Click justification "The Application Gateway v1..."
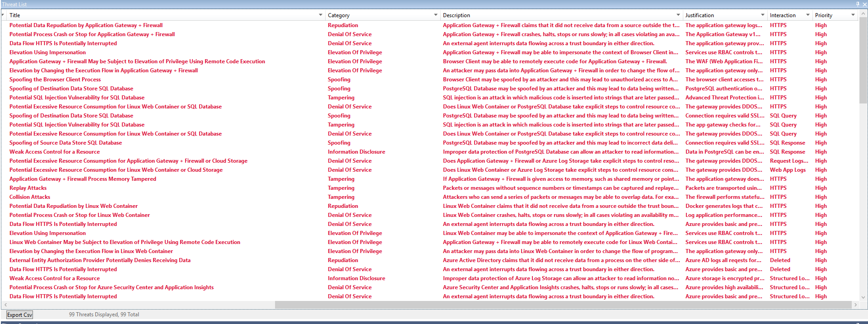Screen dimensions: 868x324 pyautogui.click(x=723, y=34)
